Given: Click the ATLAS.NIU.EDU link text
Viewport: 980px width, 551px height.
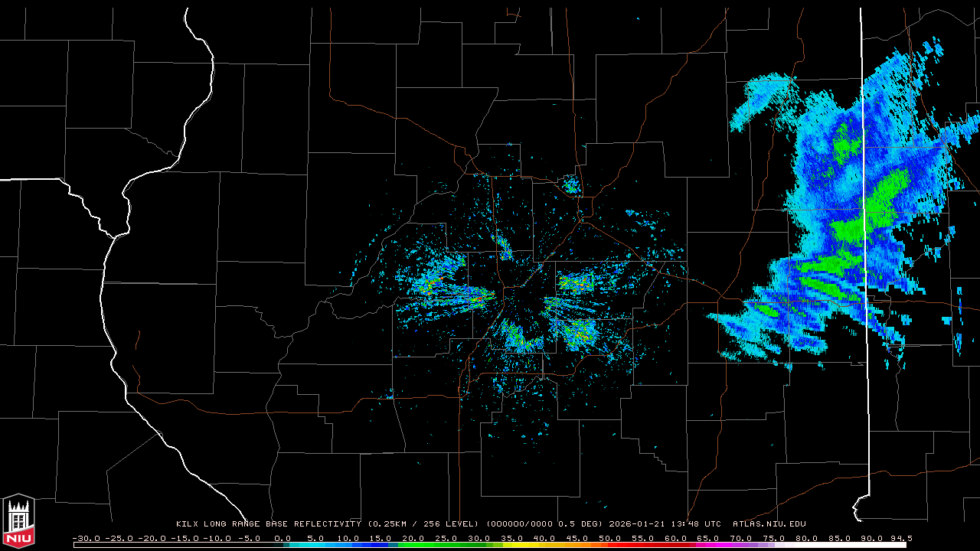Looking at the screenshot, I should 769,524.
